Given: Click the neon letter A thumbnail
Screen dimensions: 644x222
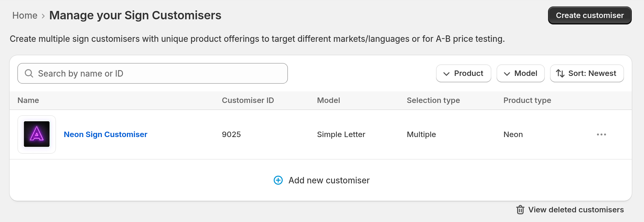Looking at the screenshot, I should click(x=37, y=134).
